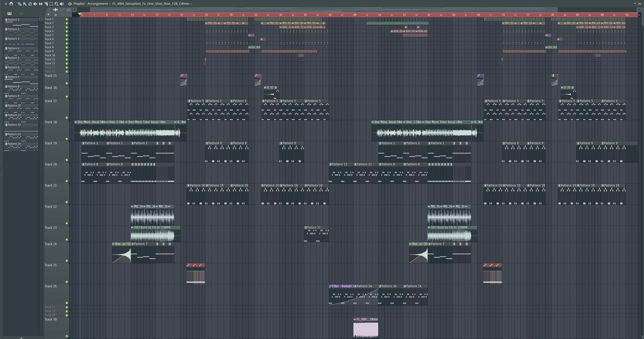
Task: Select the Paint brush tool
Action: click(25, 4)
